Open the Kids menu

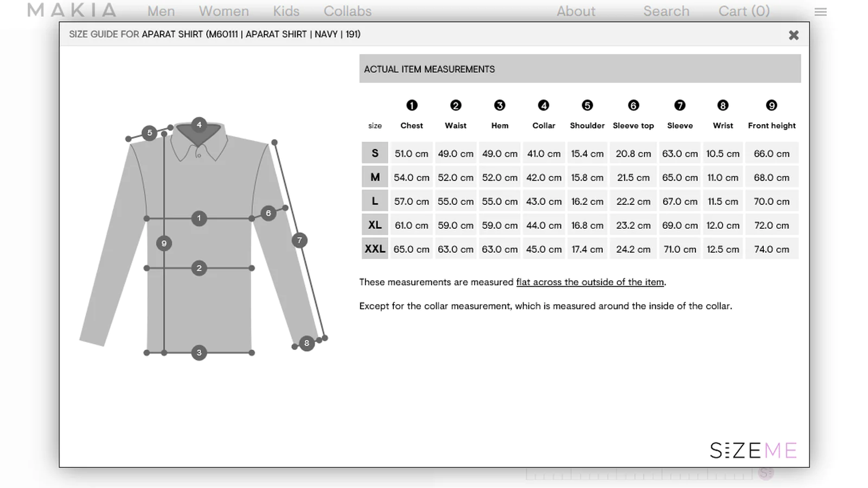(286, 11)
